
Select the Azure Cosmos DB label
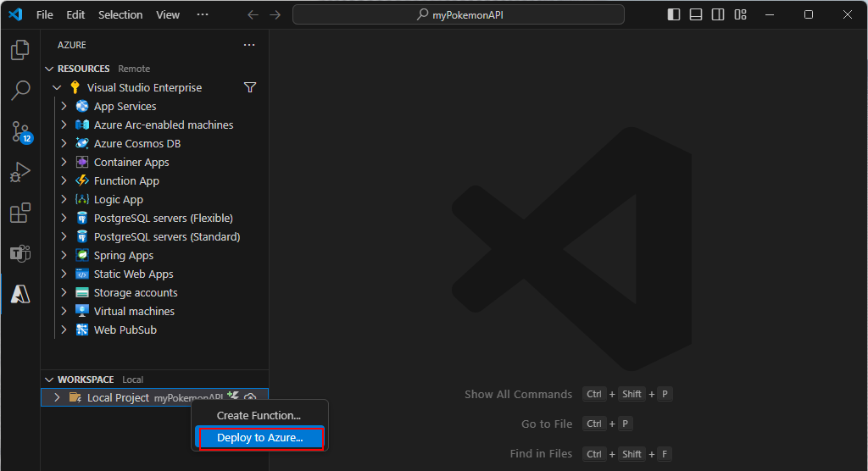click(x=137, y=144)
